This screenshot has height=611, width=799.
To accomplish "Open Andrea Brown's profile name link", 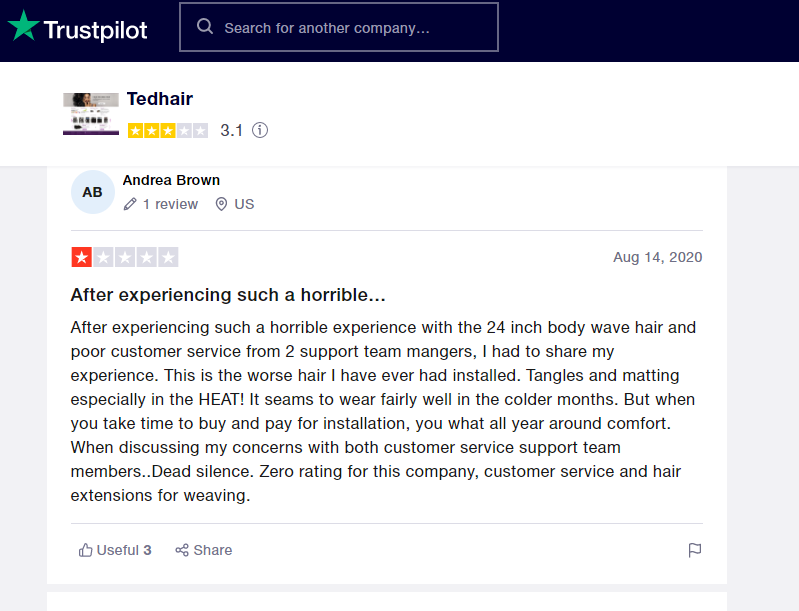I will (x=171, y=180).
